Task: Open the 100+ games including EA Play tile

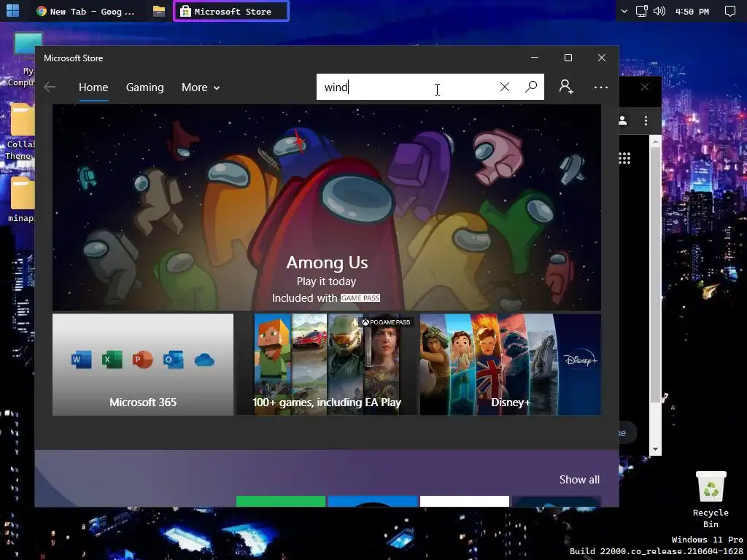Action: [327, 365]
